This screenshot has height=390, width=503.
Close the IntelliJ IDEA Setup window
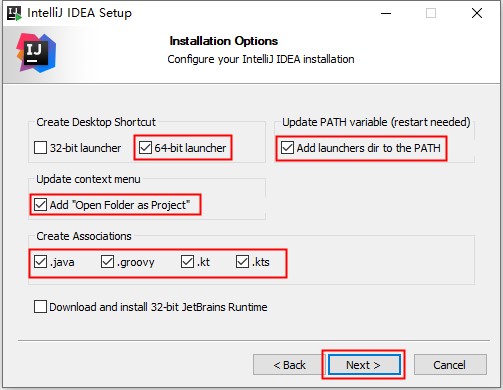(477, 13)
